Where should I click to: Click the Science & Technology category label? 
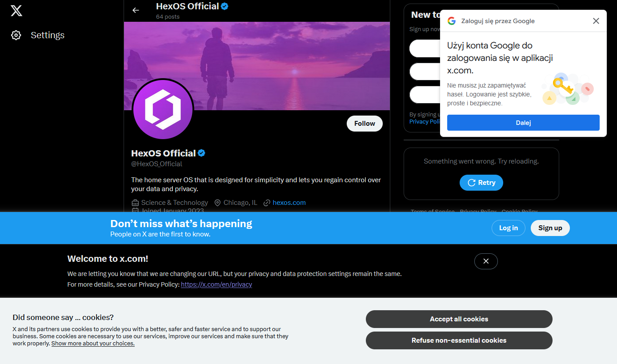(x=174, y=203)
